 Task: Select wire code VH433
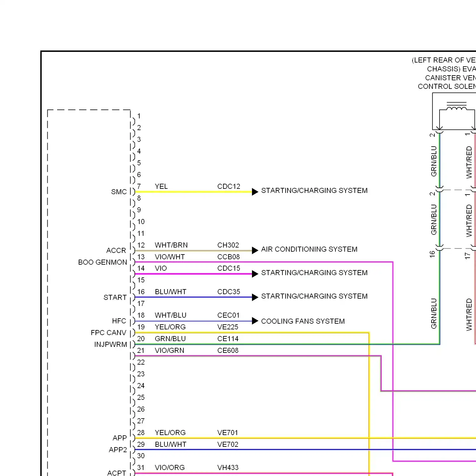tap(228, 467)
